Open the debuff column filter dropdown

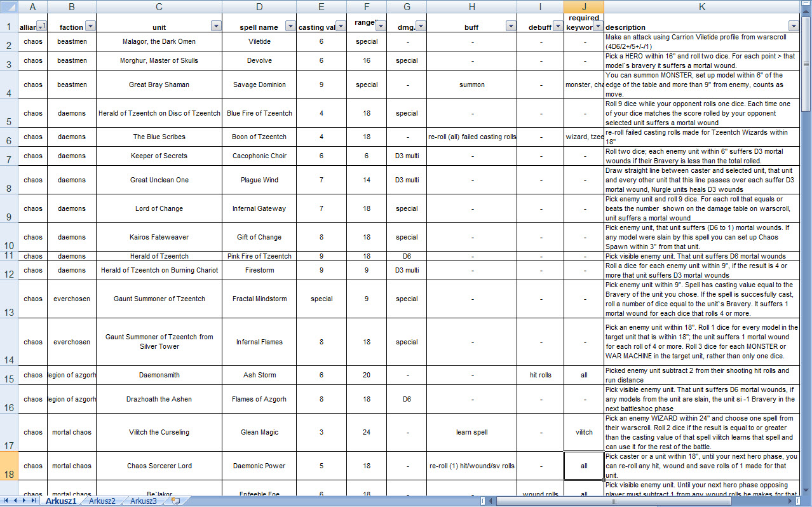pyautogui.click(x=558, y=27)
